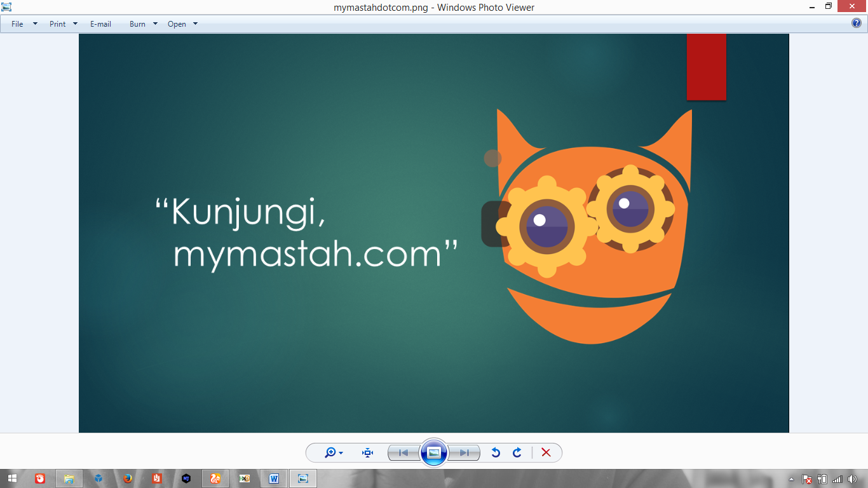The height and width of the screenshot is (488, 868).
Task: Launch Firefox from the taskbar
Action: [x=128, y=478]
